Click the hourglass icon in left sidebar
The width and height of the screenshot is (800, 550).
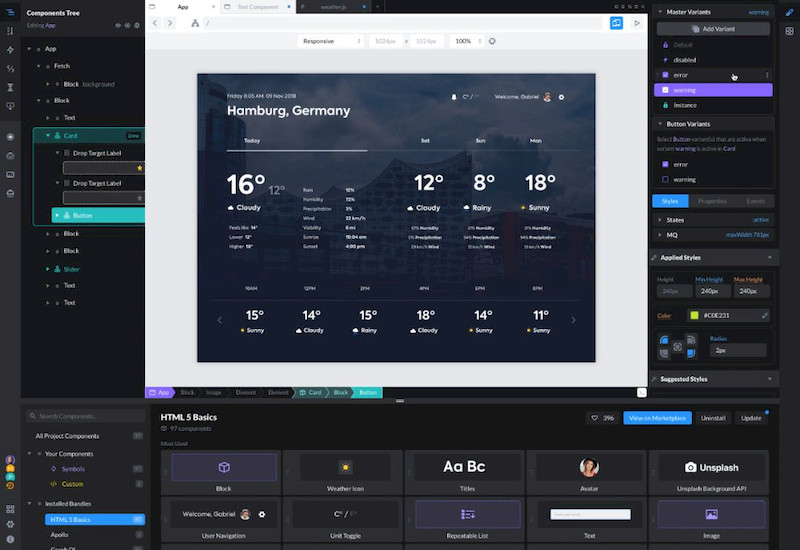pyautogui.click(x=10, y=87)
